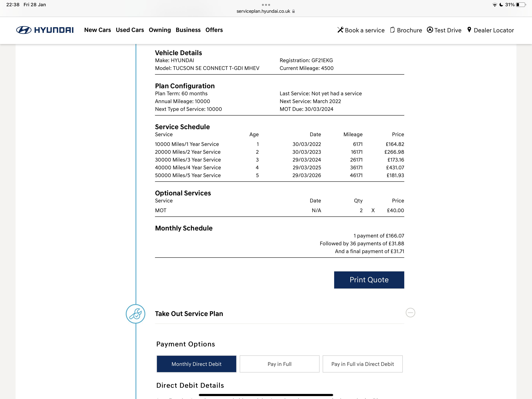Click the Current Mileage: 4500 text

pos(307,68)
